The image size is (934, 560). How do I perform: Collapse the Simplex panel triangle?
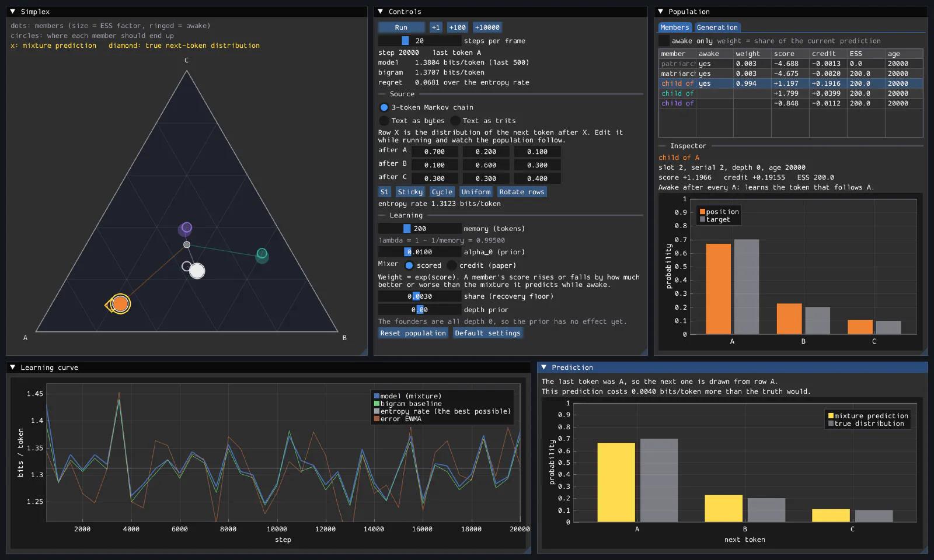coord(13,11)
